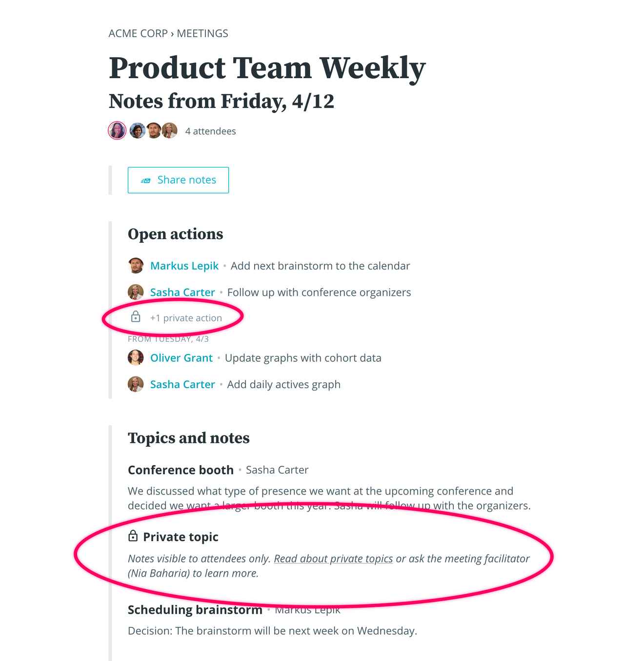Click Oliver Grant's avatar photo
644x661 pixels.
tap(136, 358)
